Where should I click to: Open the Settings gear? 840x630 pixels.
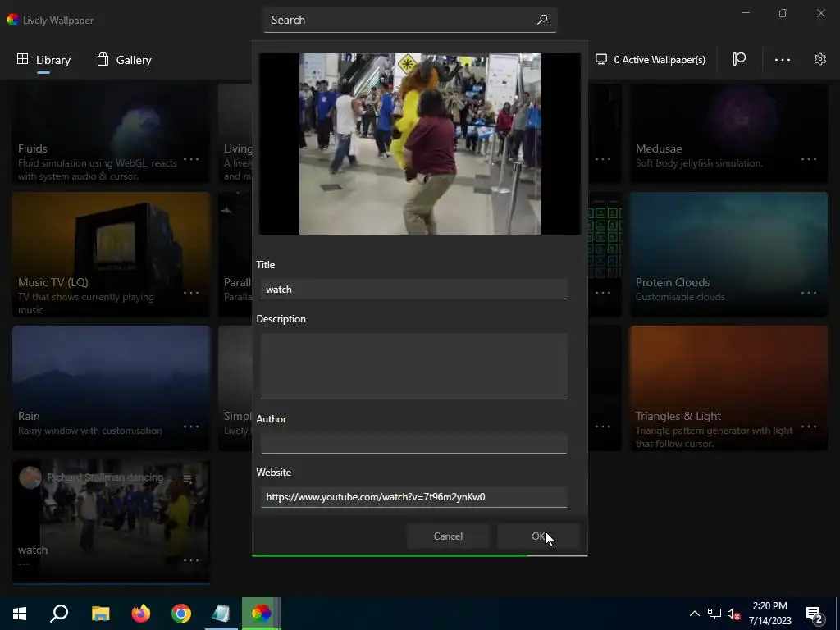[x=819, y=59]
